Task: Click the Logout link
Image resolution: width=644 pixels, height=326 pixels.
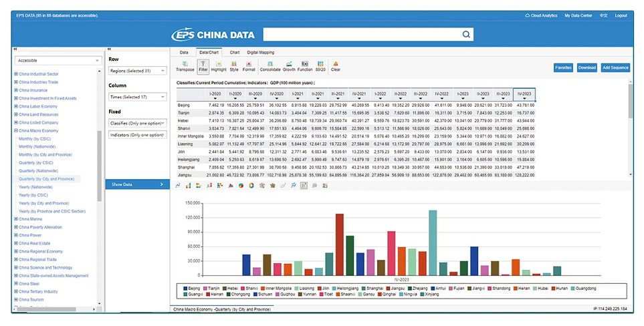Action: (x=621, y=15)
